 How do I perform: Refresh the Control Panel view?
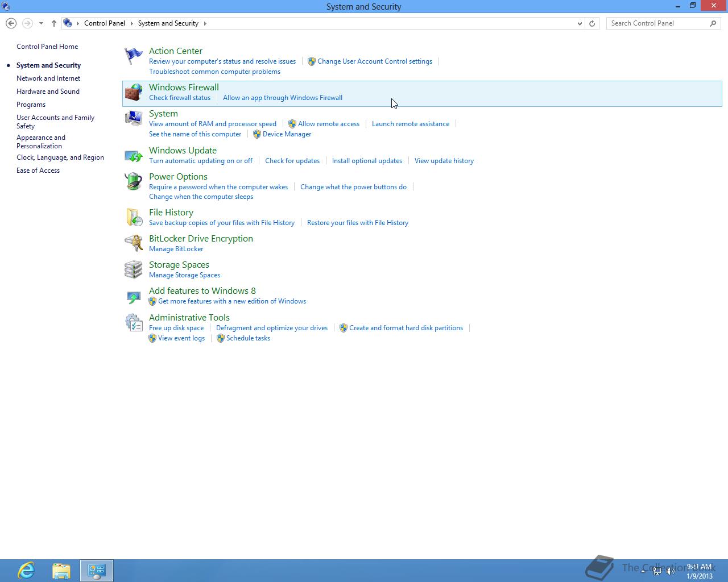592,23
